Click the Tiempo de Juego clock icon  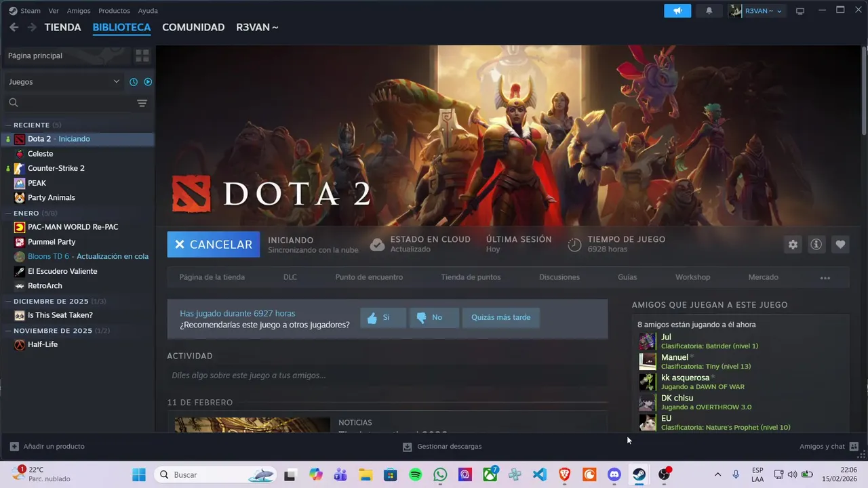(574, 245)
